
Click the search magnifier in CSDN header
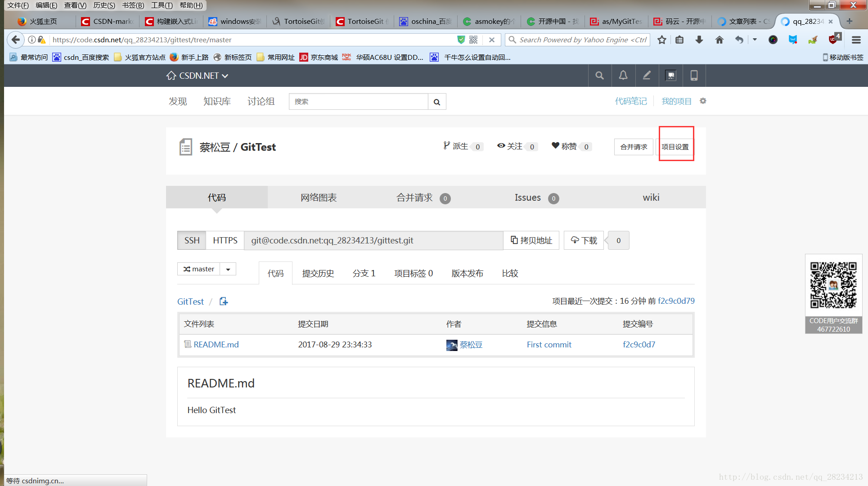point(599,76)
